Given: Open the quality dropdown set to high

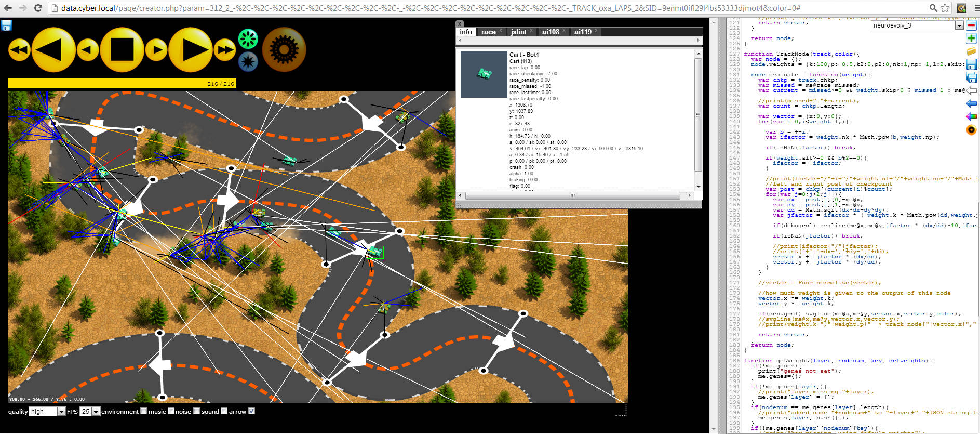Looking at the screenshot, I should (47, 412).
